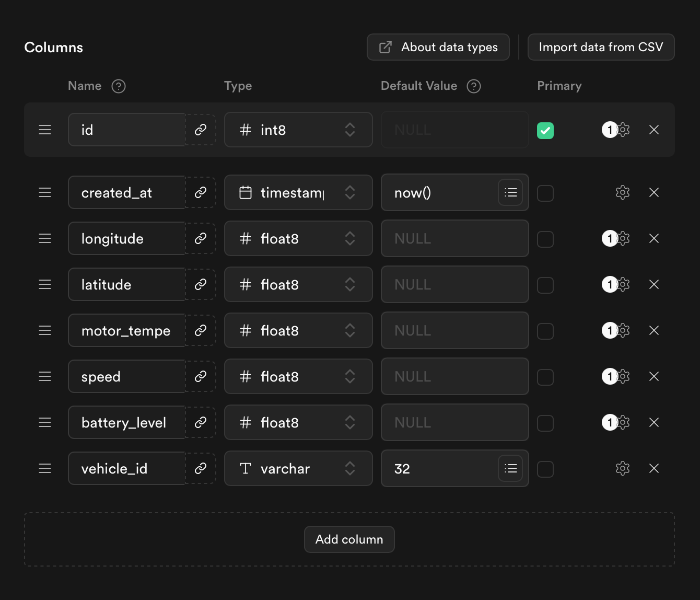Click the latitude default value field
The image size is (700, 600).
(454, 284)
